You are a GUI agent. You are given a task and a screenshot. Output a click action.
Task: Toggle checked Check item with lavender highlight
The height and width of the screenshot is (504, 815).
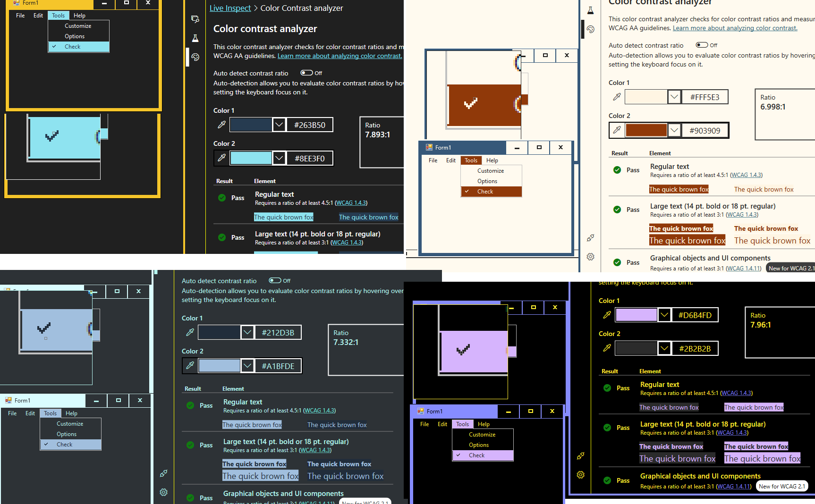coord(483,455)
